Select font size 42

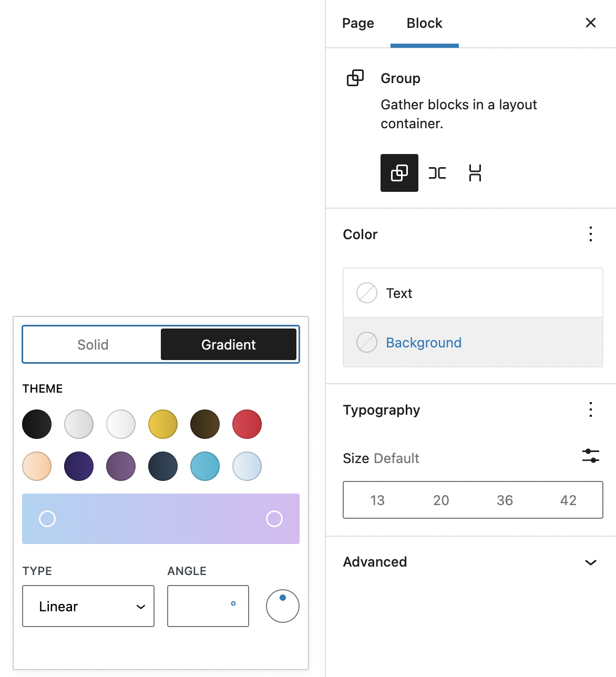[x=568, y=500]
